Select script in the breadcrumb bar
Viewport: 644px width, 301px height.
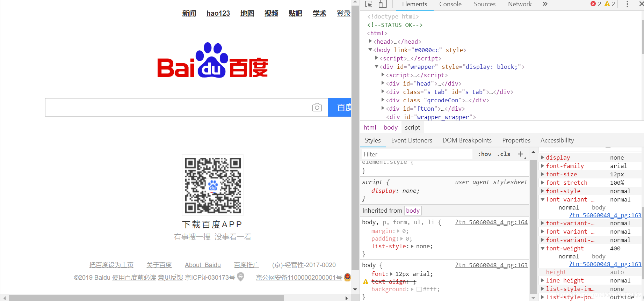tap(412, 127)
